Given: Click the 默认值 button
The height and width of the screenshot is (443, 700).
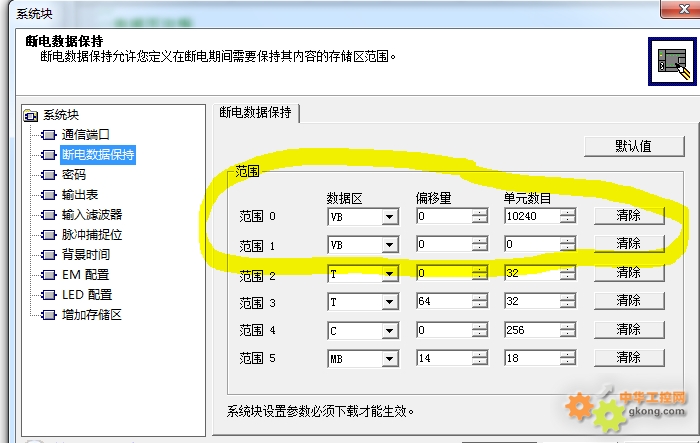Looking at the screenshot, I should (x=633, y=146).
